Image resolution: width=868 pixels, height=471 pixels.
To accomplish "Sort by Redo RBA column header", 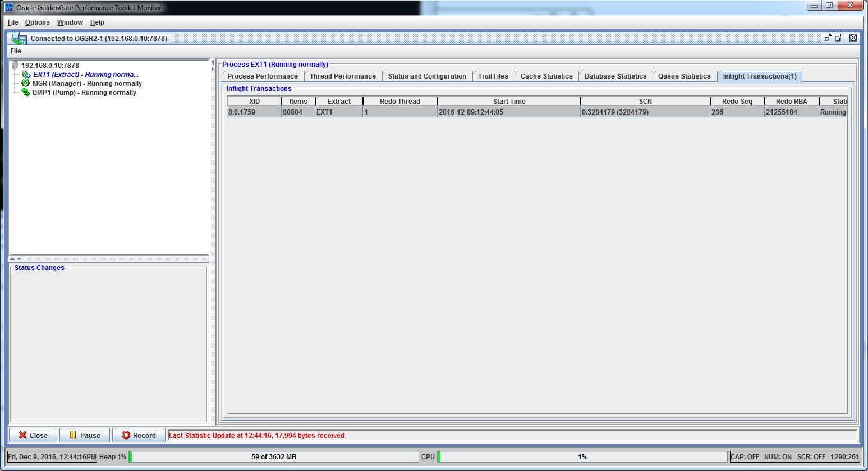I will pos(792,102).
